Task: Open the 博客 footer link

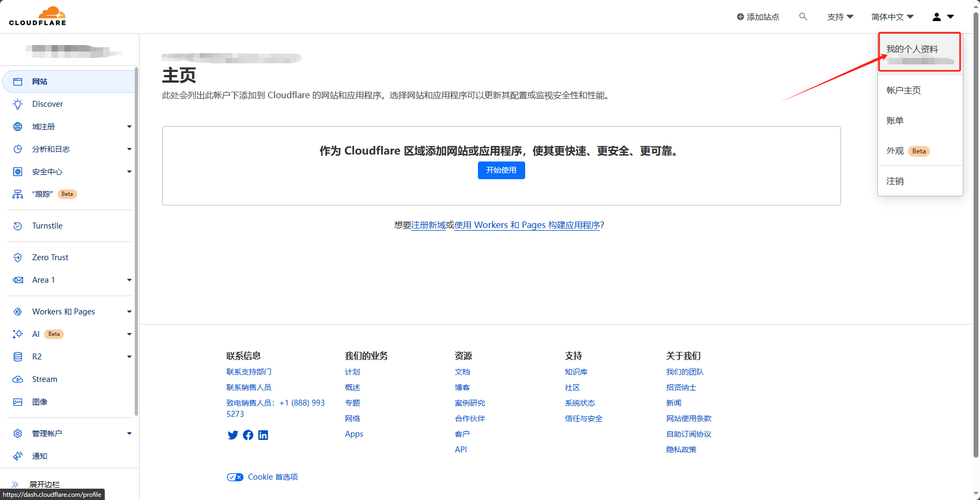Action: click(x=462, y=387)
